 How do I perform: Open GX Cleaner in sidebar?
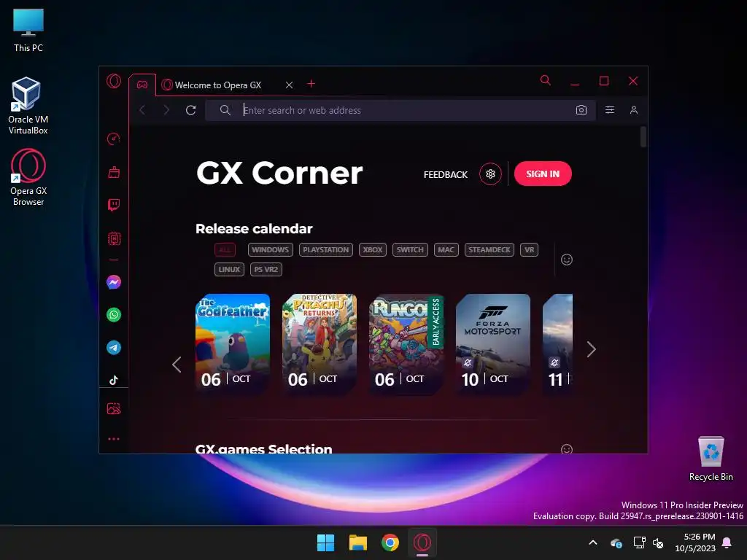tap(114, 172)
